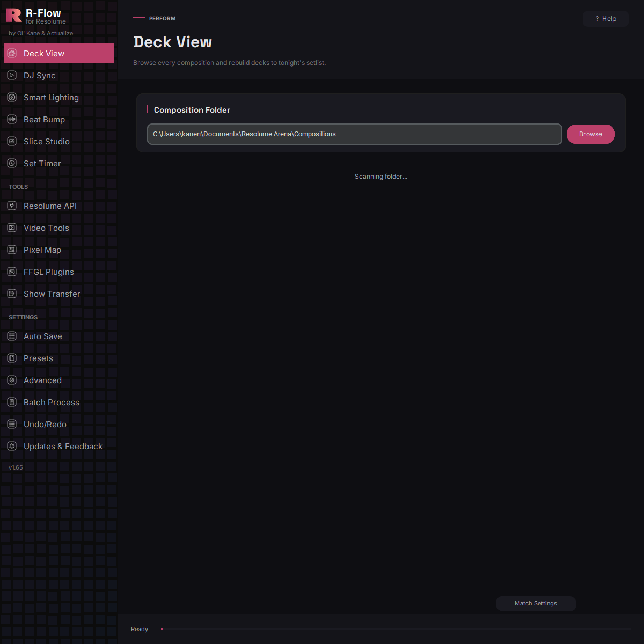
Task: Click the Show Transfer icon
Action: point(12,294)
